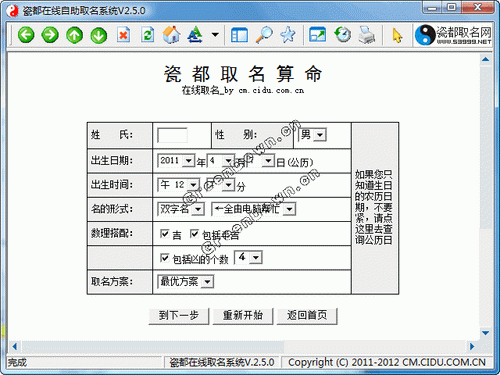Screen dimensions: 500x375
Task: Print the page with the printer icon
Action: tap(367, 35)
